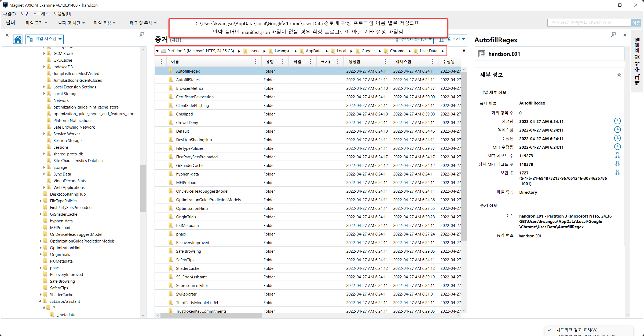Screen dimensions: 644x336
Task: Open the 태그, 주석 및 프로필 side tab
Action: tap(637, 62)
